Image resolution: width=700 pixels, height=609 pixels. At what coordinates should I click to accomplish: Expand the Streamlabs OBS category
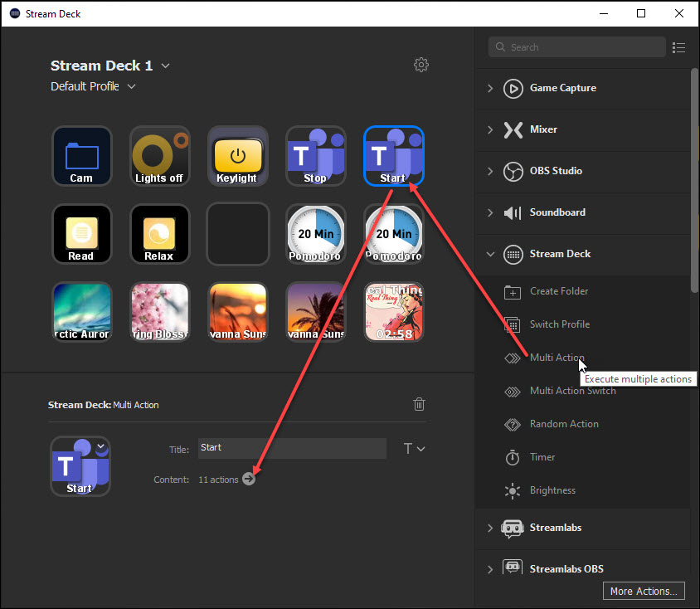coord(490,569)
